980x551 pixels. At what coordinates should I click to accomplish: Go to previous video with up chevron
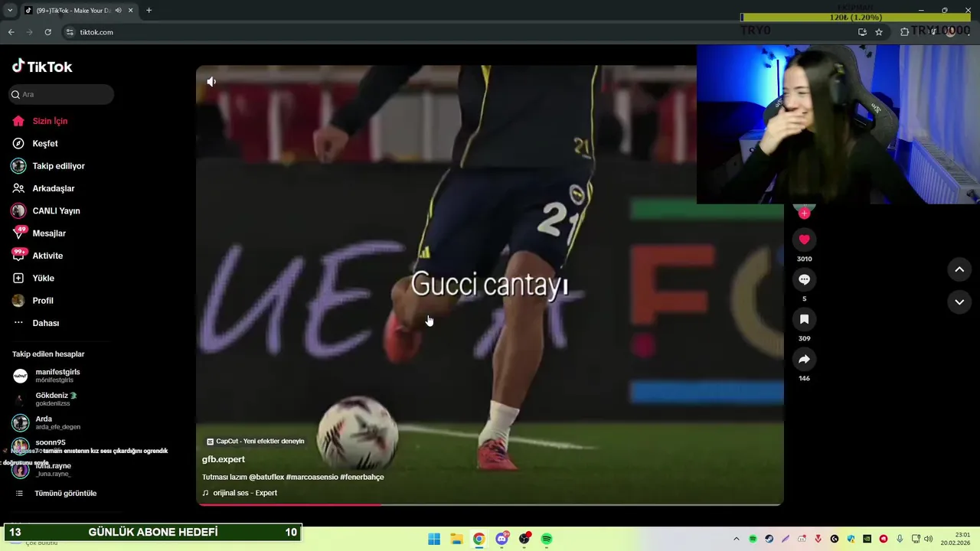tap(959, 269)
